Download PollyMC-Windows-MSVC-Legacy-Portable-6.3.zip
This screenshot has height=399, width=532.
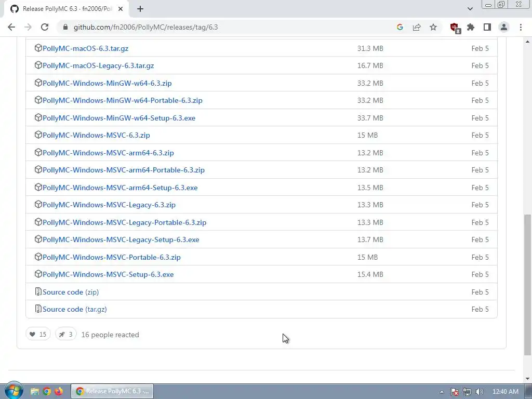coord(124,222)
